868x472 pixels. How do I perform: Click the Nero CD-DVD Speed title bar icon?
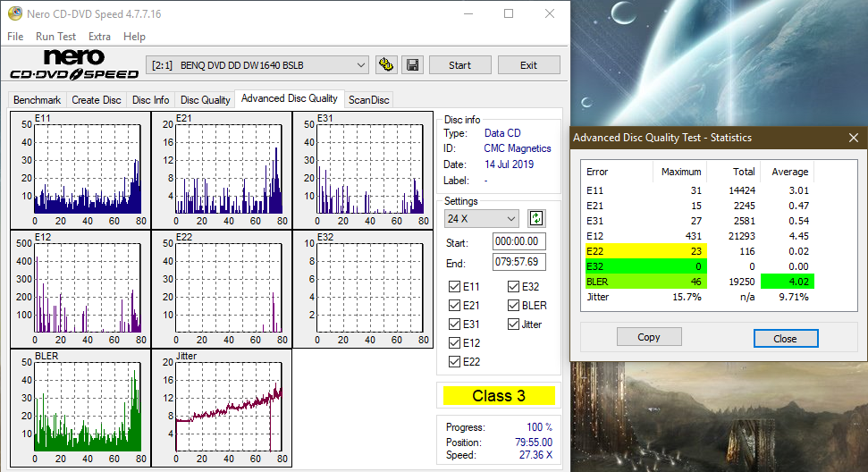(x=15, y=13)
